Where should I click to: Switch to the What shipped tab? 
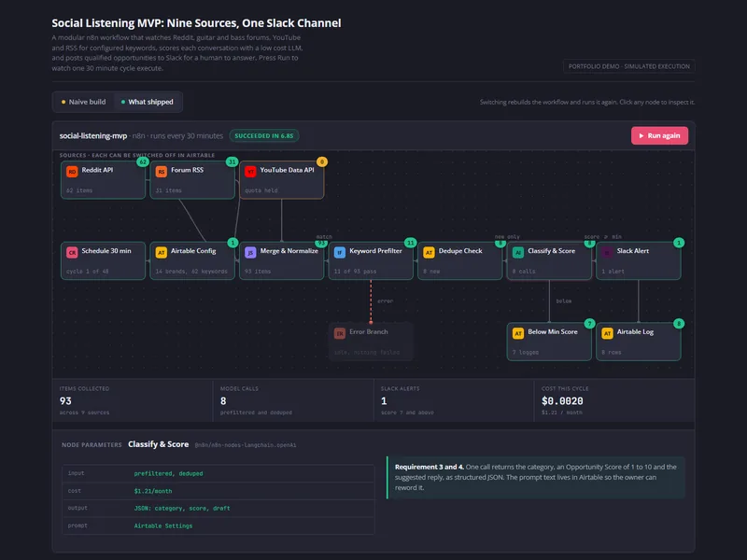coord(148,102)
